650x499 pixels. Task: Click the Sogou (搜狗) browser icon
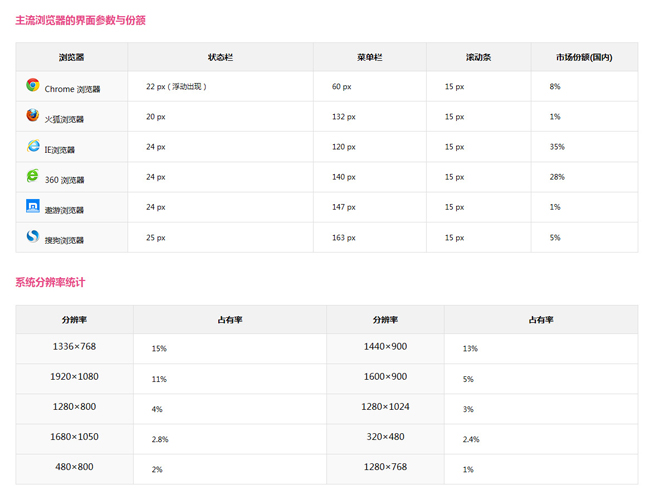33,237
